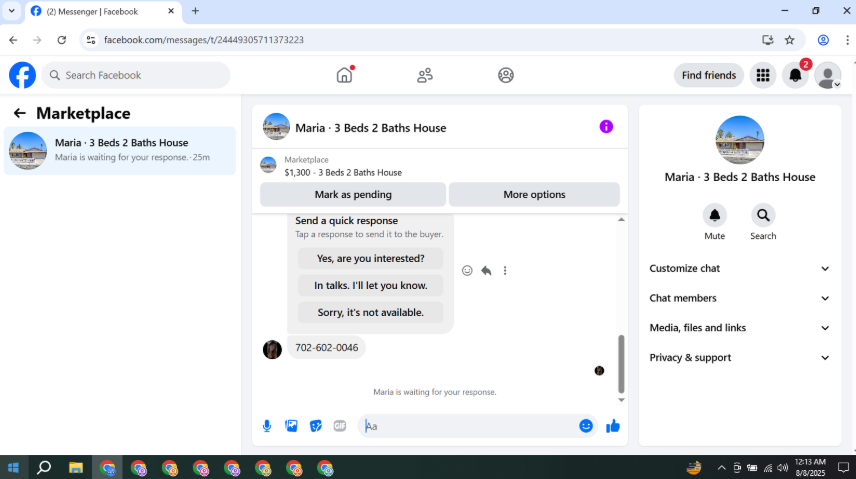
Task: Click the chat scrollbar thumb
Action: point(621,364)
